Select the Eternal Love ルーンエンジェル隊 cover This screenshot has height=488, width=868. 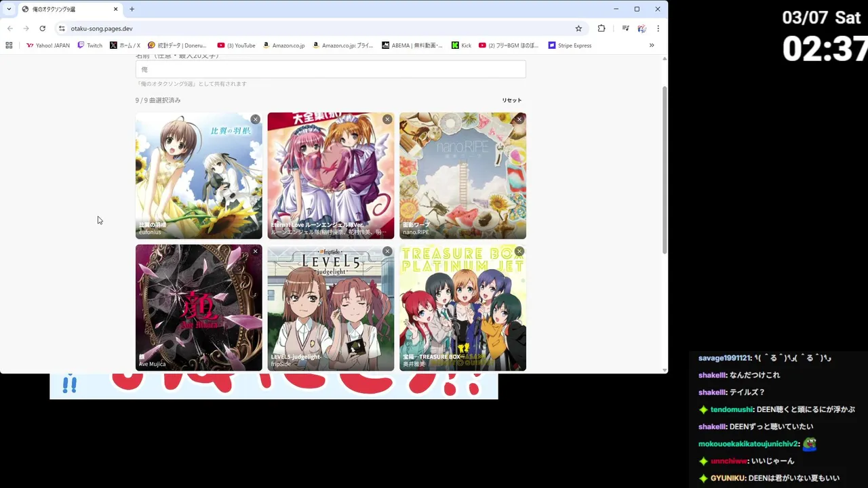point(330,176)
